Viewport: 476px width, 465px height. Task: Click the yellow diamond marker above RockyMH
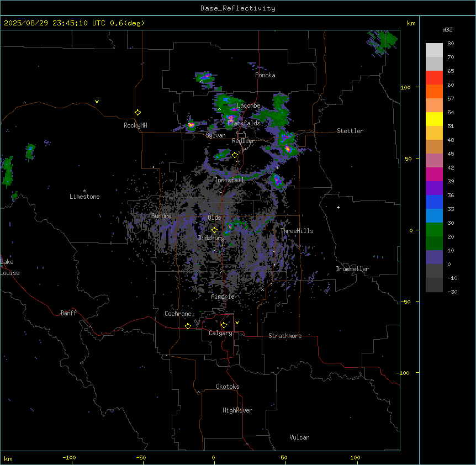pyautogui.click(x=137, y=113)
